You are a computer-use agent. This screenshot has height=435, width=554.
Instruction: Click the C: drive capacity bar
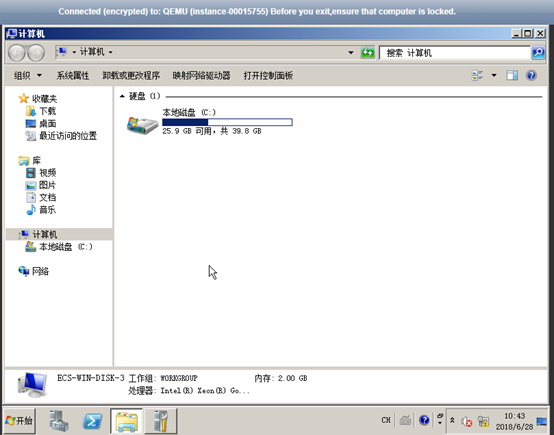coord(227,122)
